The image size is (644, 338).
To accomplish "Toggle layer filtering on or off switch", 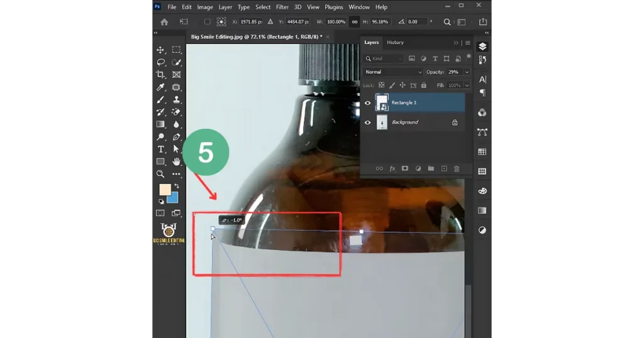I will tap(469, 57).
